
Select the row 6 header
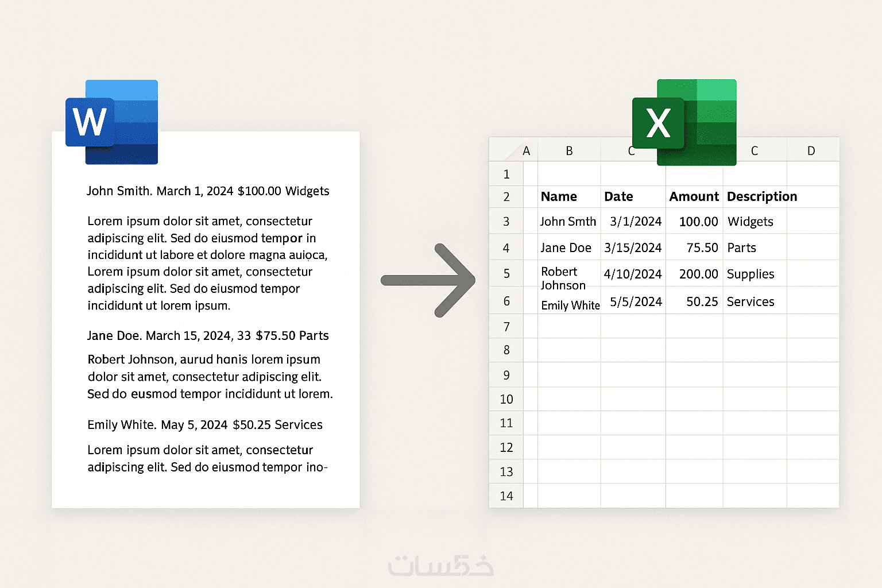click(x=506, y=300)
